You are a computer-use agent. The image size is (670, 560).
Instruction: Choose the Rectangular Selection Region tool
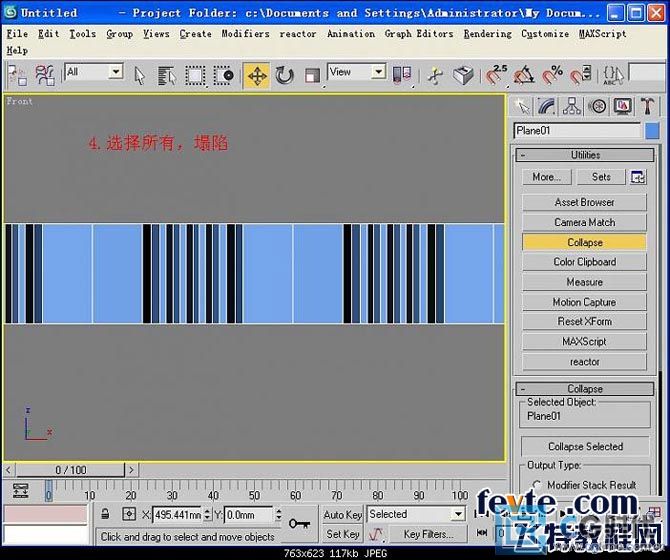(195, 76)
